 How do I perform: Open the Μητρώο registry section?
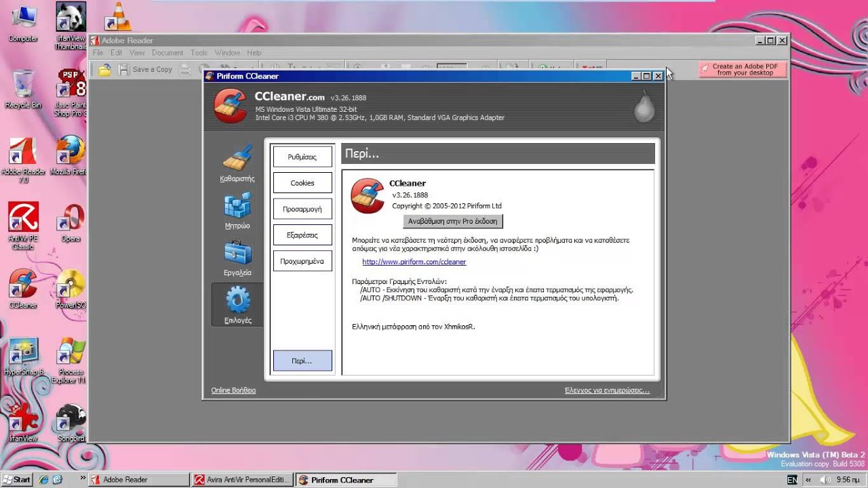point(237,211)
